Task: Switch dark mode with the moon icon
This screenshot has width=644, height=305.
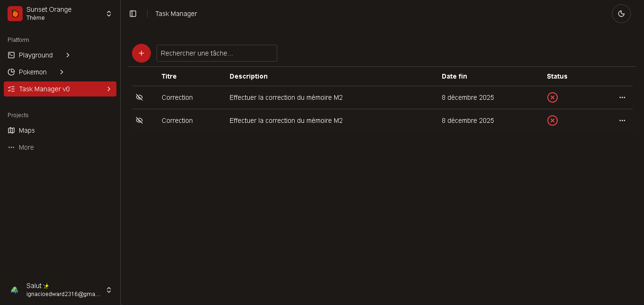Action: point(621,14)
